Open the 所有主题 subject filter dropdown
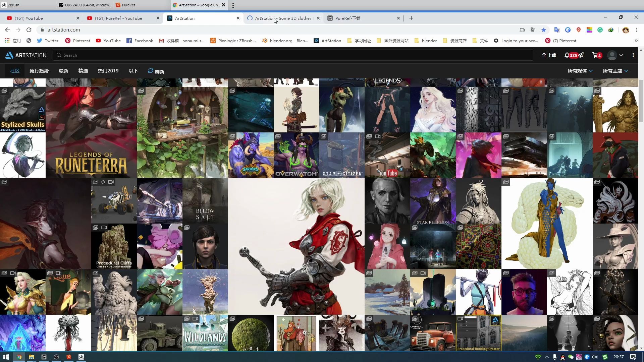The height and width of the screenshot is (362, 644). point(615,71)
